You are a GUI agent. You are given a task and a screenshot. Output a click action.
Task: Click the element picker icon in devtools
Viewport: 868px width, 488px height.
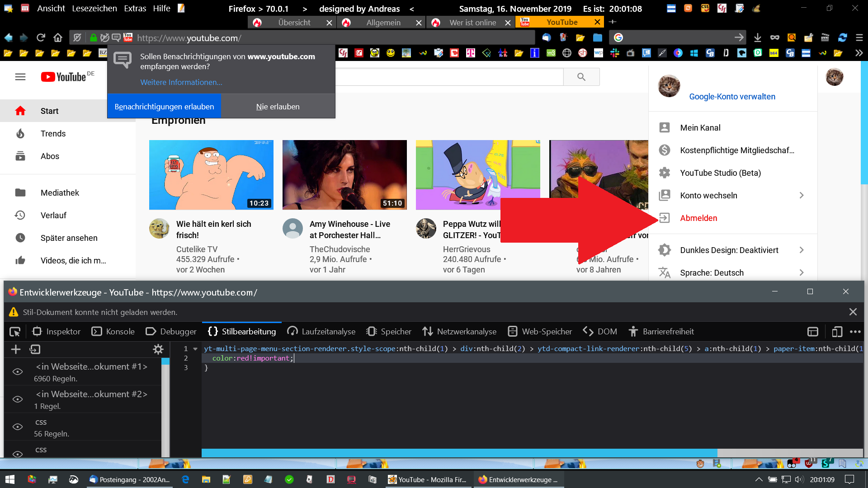pos(15,332)
